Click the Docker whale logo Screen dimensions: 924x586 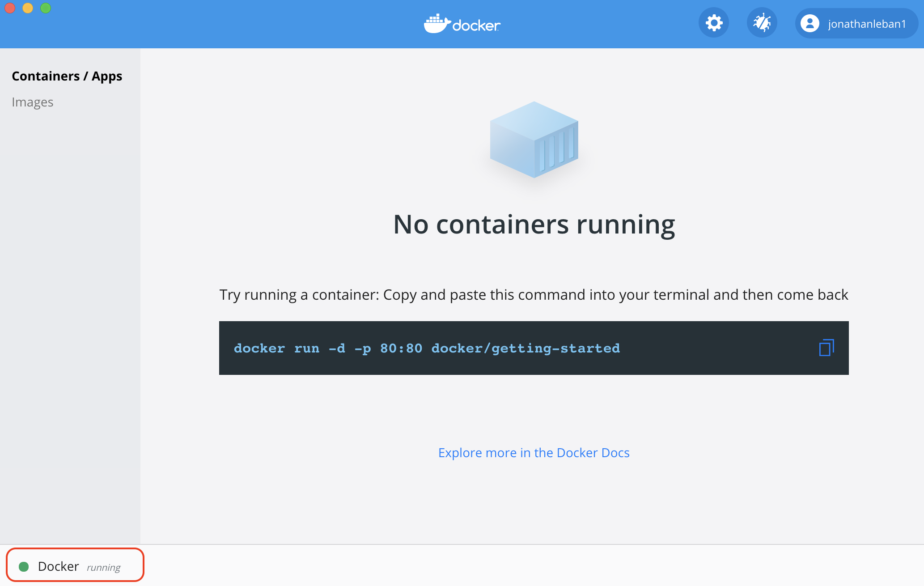coord(462,24)
